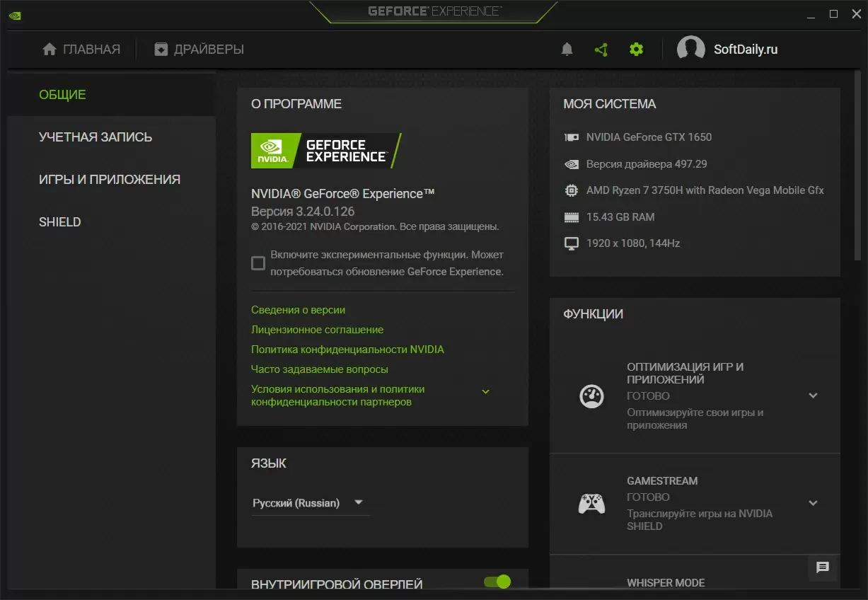This screenshot has height=600, width=868.
Task: Open the Сведения о версии link
Action: click(298, 310)
